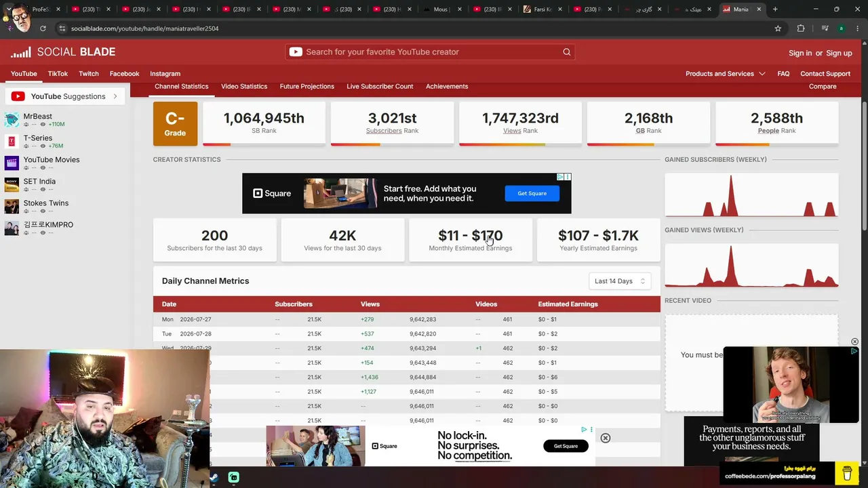Open the Chrome profile avatar
This screenshot has height=488, width=868.
coord(841,28)
